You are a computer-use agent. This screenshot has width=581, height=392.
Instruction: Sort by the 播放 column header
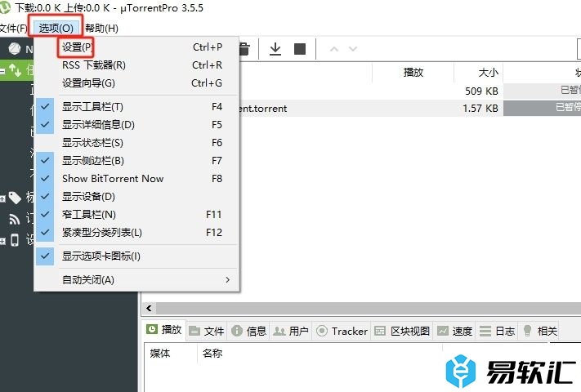413,72
